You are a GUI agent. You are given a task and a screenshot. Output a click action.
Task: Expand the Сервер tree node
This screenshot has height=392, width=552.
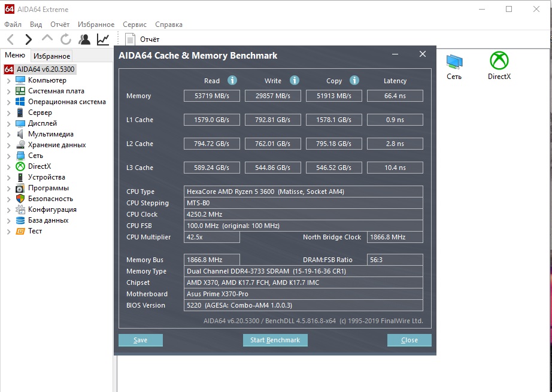(x=9, y=113)
